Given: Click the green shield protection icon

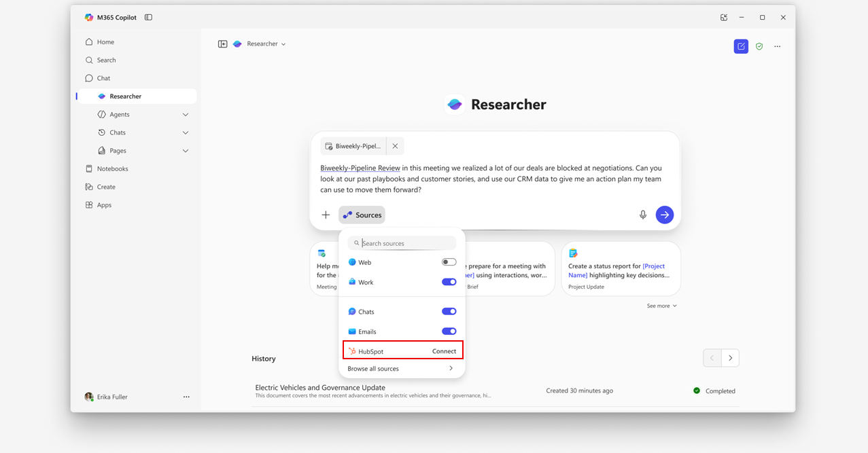Looking at the screenshot, I should pyautogui.click(x=759, y=46).
